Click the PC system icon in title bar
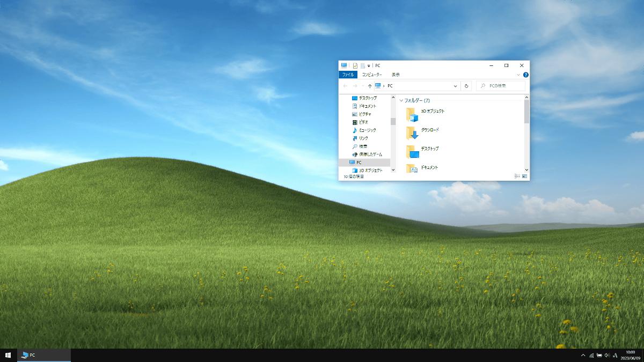Screen dimensions: 644x362 [344, 65]
